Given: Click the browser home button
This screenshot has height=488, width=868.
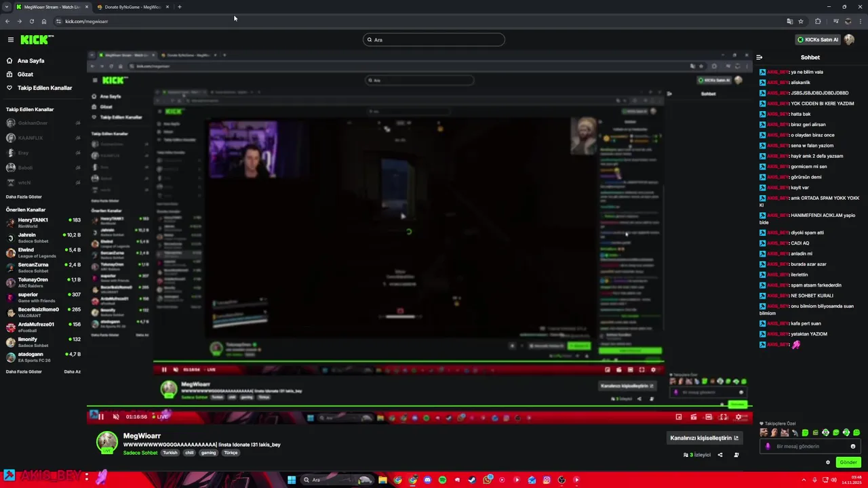Looking at the screenshot, I should [x=44, y=22].
